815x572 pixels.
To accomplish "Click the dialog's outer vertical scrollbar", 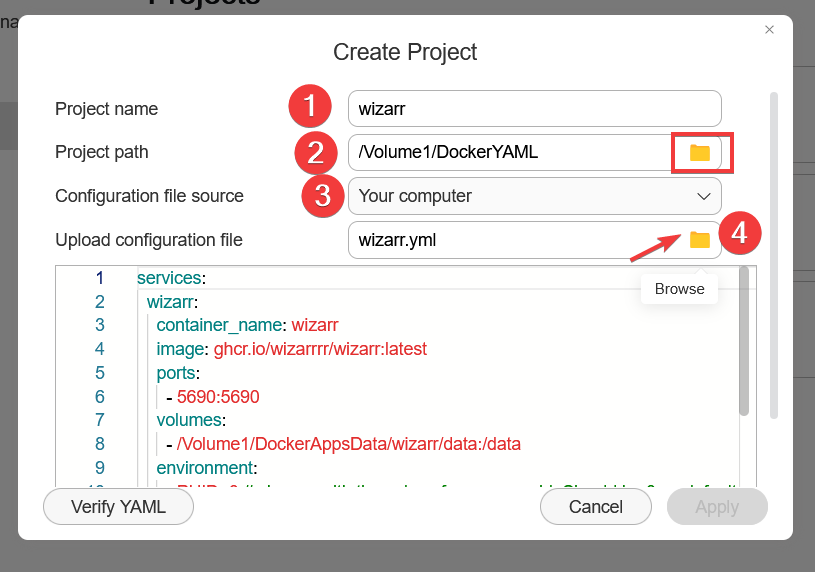I will coord(773,250).
